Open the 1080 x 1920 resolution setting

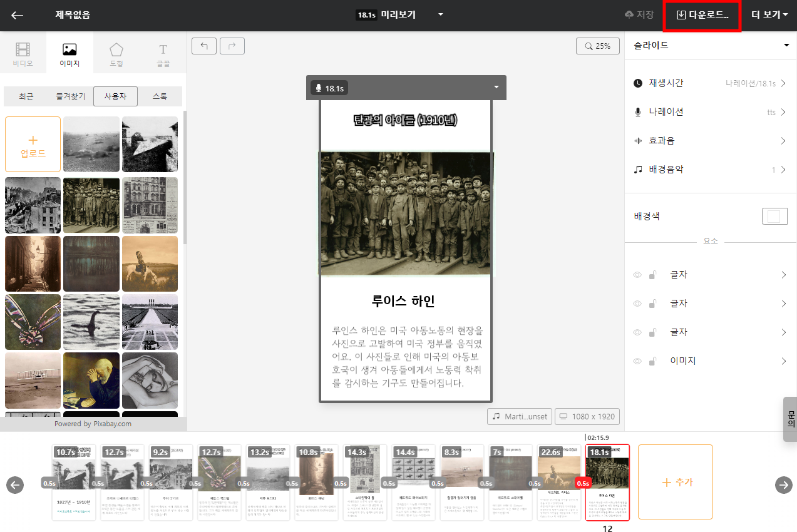click(x=587, y=416)
